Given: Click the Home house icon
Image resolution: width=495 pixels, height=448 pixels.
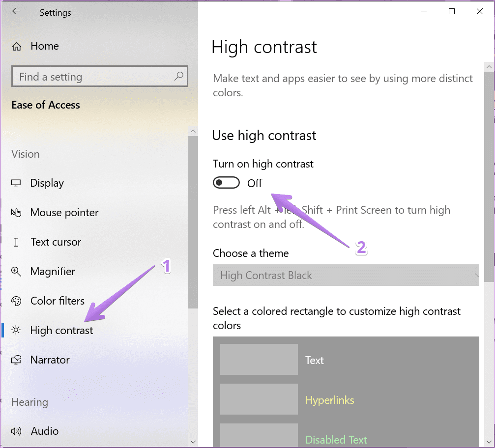Looking at the screenshot, I should [x=16, y=46].
